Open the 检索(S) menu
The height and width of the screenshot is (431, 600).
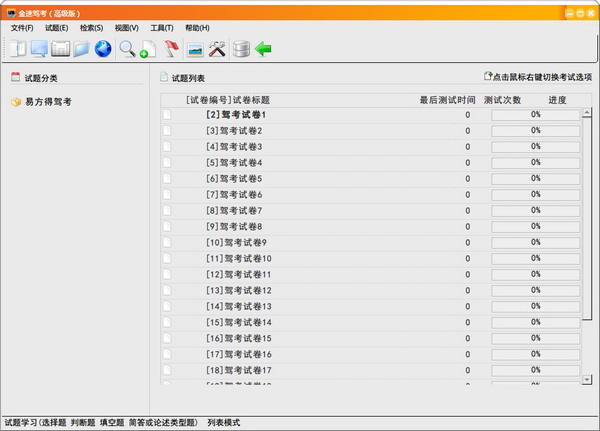91,28
